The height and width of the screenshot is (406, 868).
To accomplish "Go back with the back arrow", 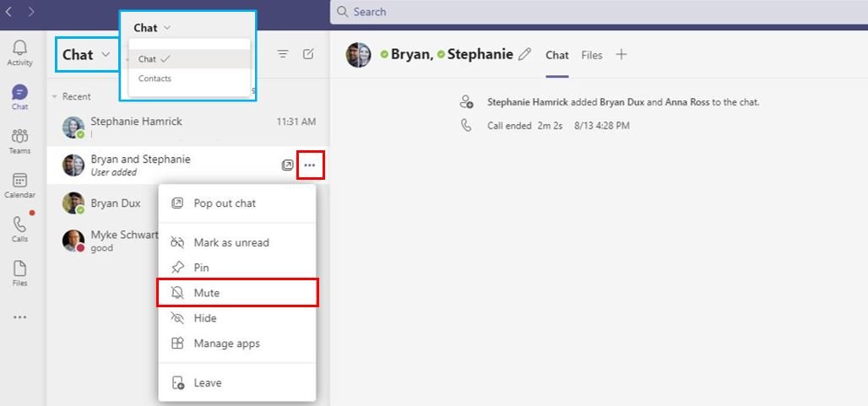I will pyautogui.click(x=8, y=11).
